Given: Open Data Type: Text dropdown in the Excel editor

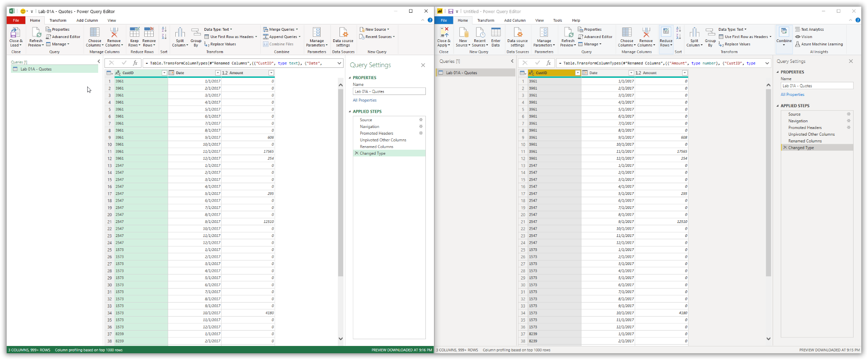Looking at the screenshot, I should [218, 29].
